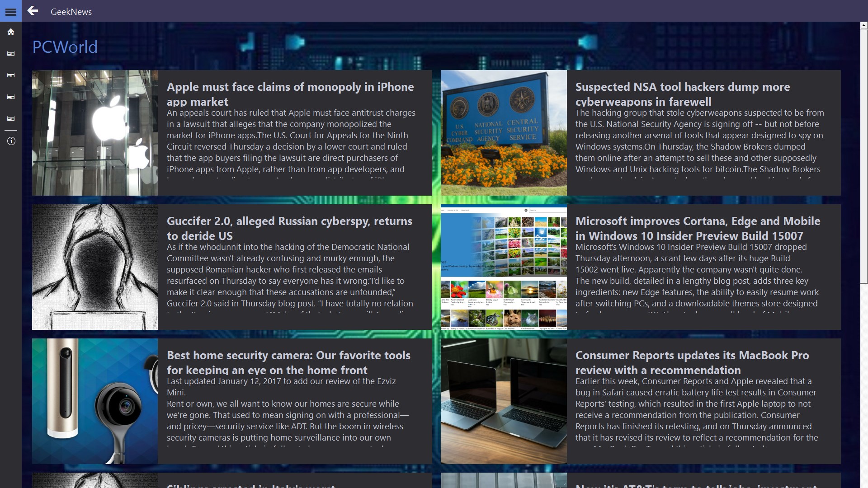
Task: Go to Home in sidebar
Action: click(11, 32)
